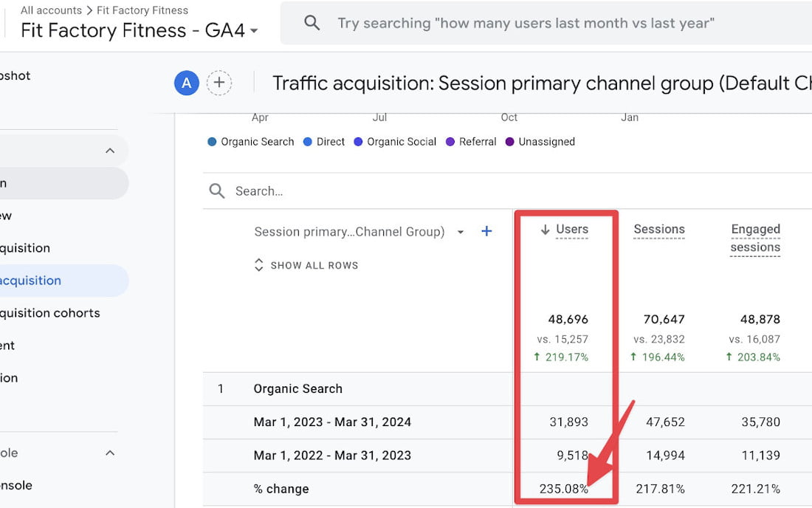812x508 pixels.
Task: Click the SHOW ALL ROWS button
Action: coord(313,265)
